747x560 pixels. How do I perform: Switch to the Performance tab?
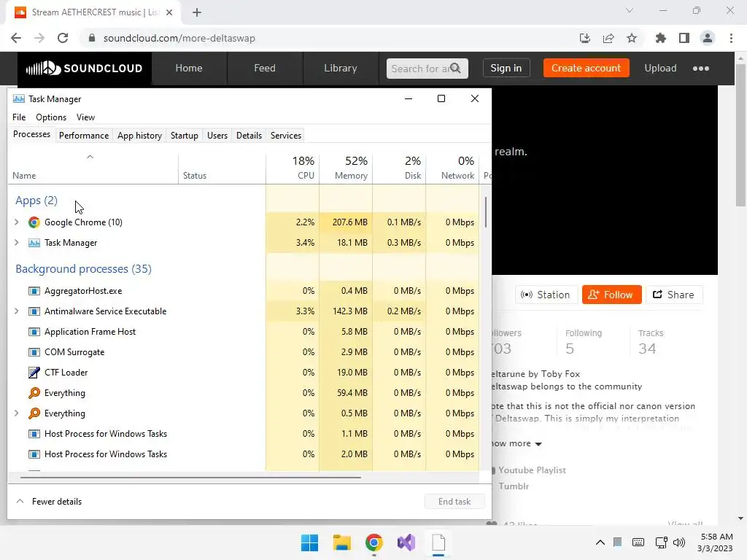coord(84,136)
